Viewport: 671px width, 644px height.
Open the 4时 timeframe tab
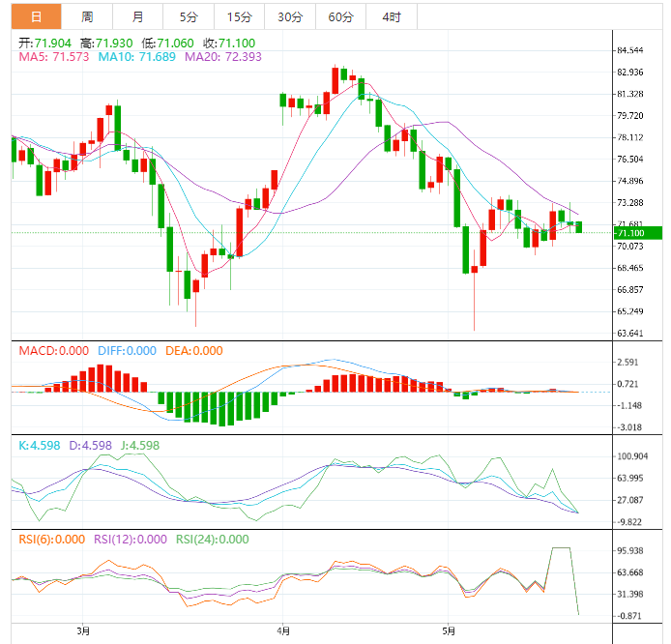(392, 16)
